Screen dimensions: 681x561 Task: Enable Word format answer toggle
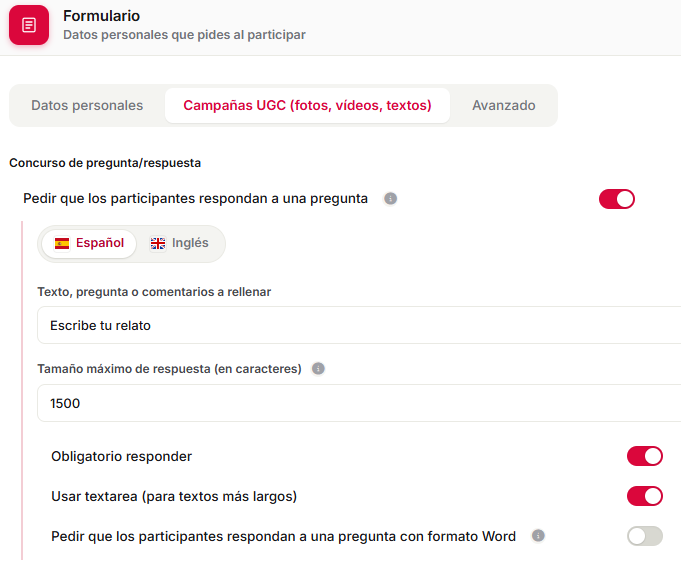click(x=645, y=536)
